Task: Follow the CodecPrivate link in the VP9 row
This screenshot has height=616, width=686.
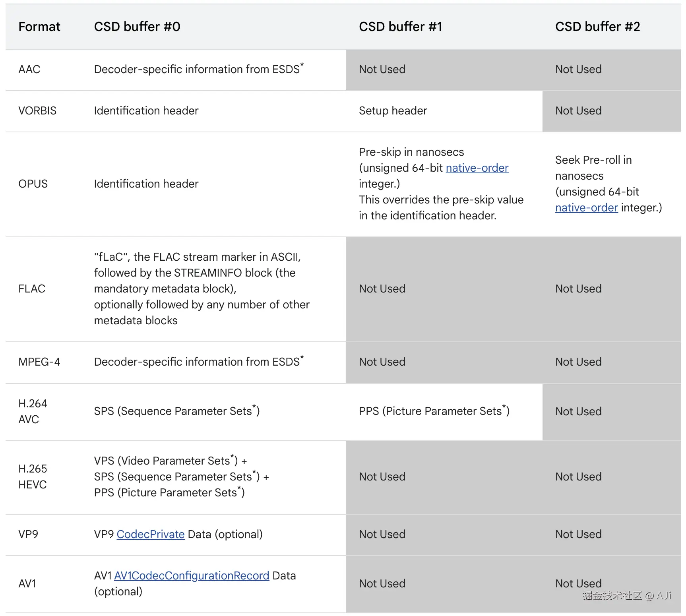Action: click(x=150, y=535)
